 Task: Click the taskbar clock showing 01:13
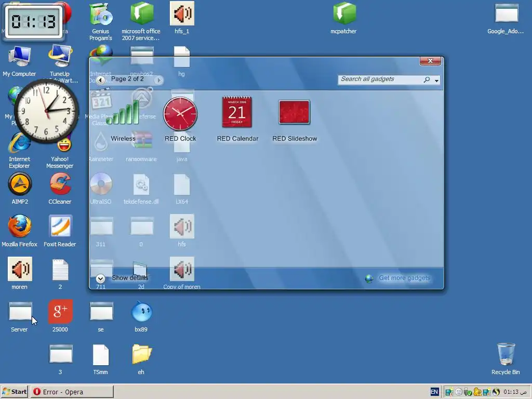point(515,392)
